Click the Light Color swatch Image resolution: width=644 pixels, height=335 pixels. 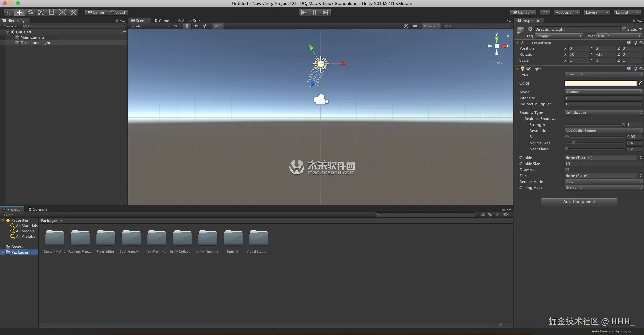[600, 83]
